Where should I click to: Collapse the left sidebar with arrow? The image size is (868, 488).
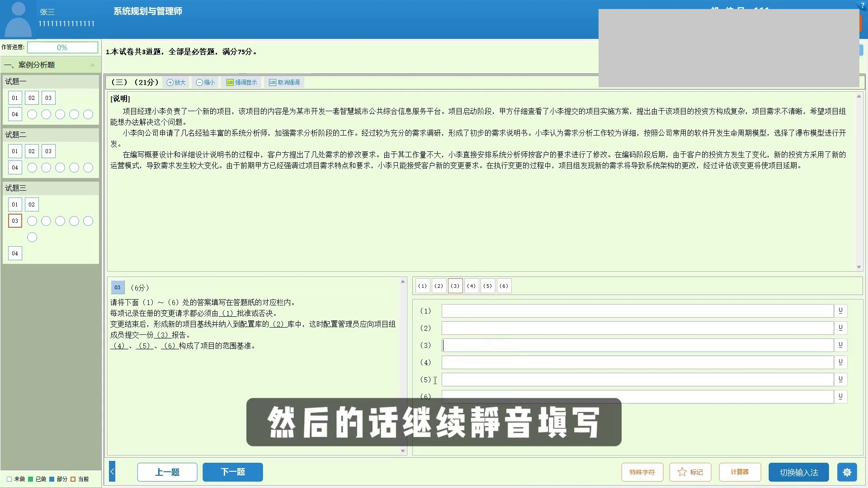pos(112,472)
